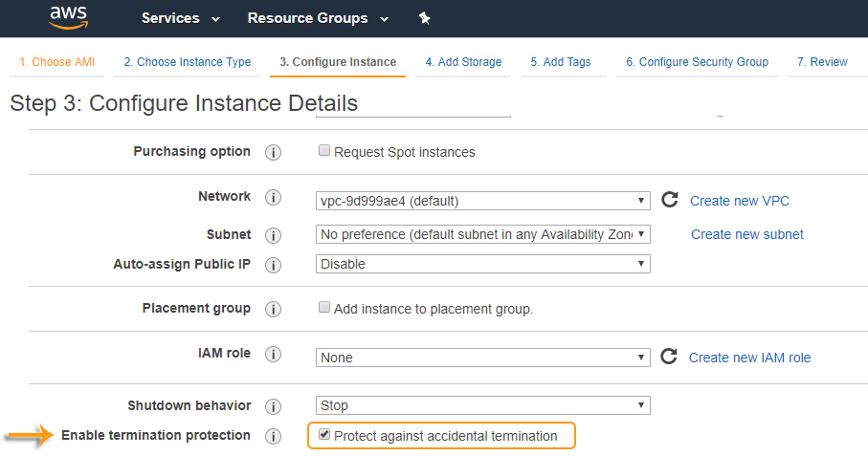Image resolution: width=868 pixels, height=456 pixels.
Task: Show info for Purchasing option
Action: tap(273, 152)
